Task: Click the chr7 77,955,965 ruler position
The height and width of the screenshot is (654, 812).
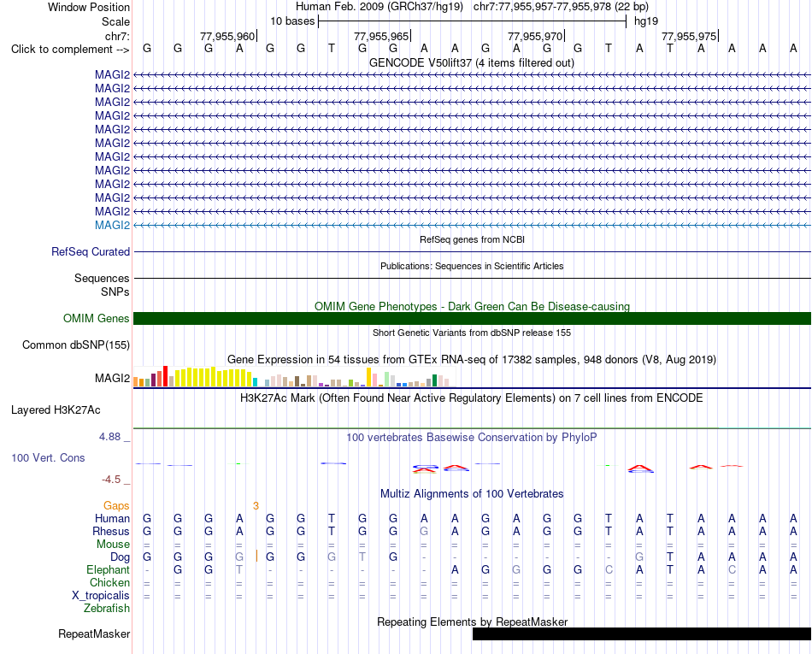Action: pyautogui.click(x=382, y=36)
